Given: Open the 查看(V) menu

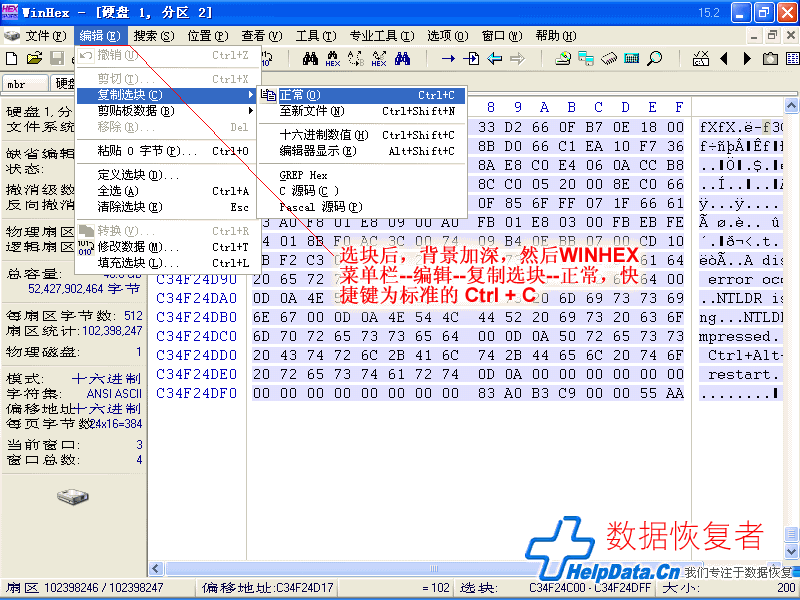Looking at the screenshot, I should pyautogui.click(x=262, y=36).
